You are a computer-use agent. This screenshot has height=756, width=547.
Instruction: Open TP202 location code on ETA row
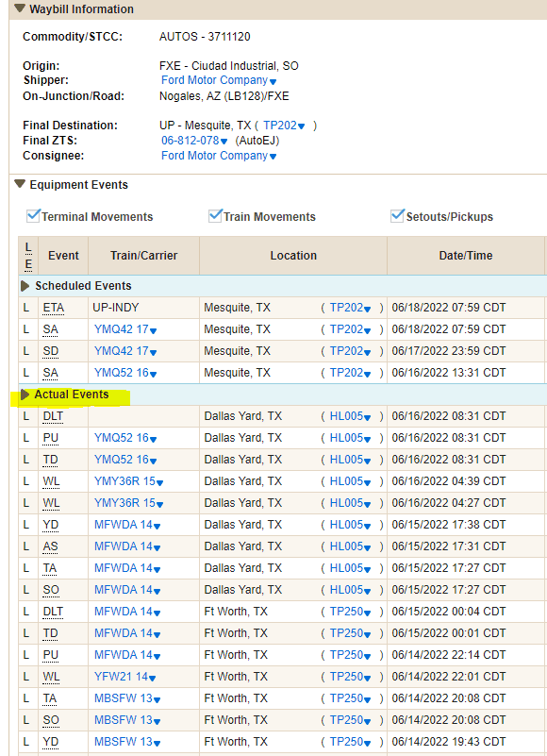[x=351, y=308]
